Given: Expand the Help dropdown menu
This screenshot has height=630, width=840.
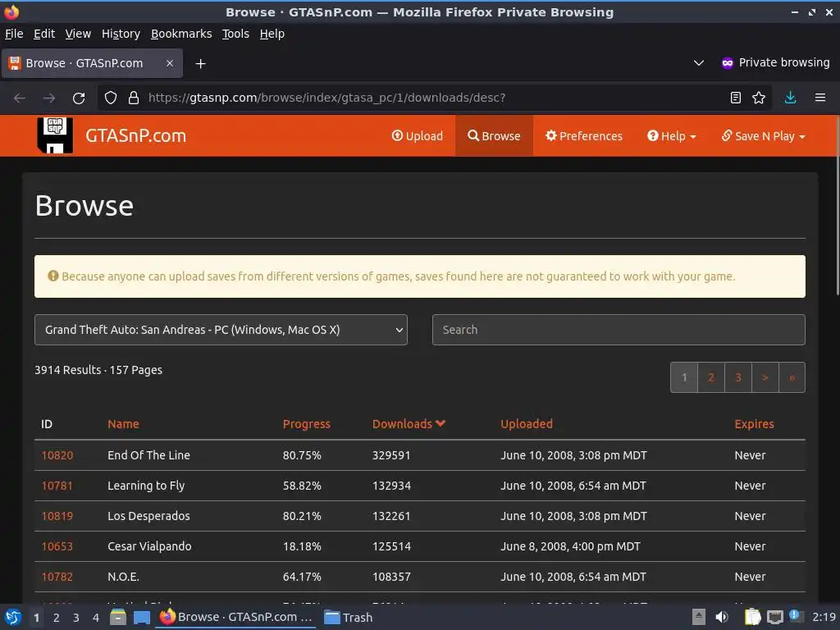Looking at the screenshot, I should pos(672,136).
